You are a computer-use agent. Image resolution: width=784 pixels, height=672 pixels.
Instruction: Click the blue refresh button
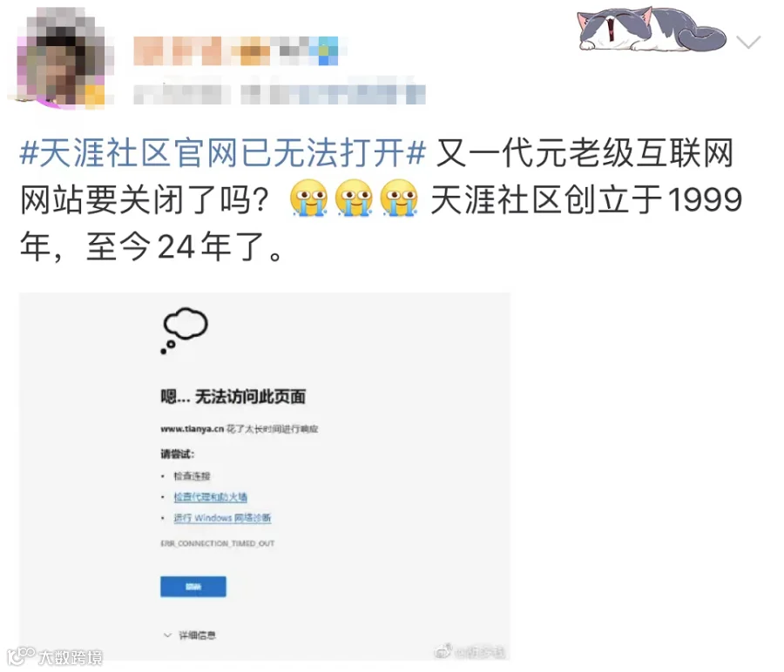click(193, 587)
